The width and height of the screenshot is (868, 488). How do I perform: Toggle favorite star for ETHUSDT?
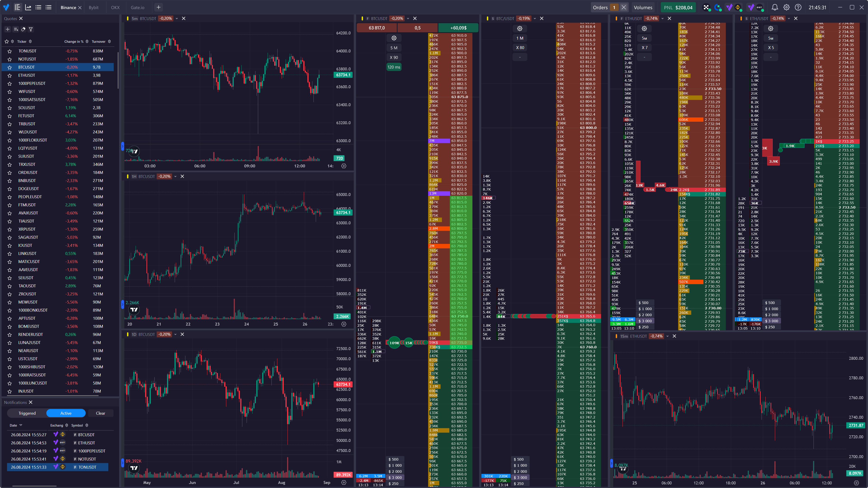pos(10,76)
